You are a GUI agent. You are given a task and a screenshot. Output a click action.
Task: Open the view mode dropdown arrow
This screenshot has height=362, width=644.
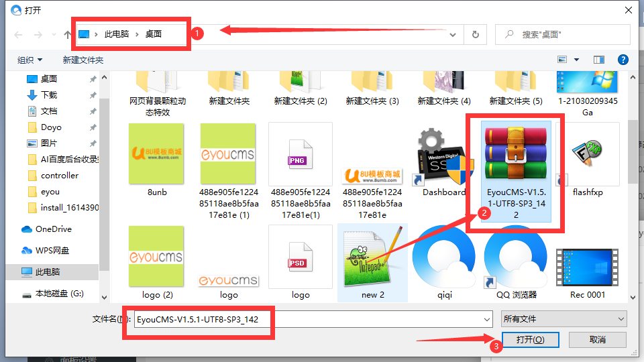[x=576, y=60]
